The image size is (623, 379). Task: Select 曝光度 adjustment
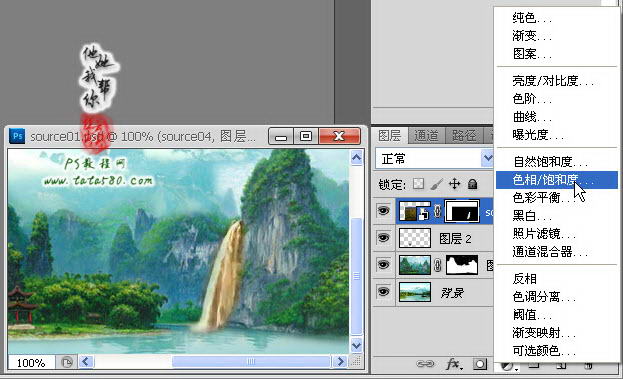click(556, 135)
